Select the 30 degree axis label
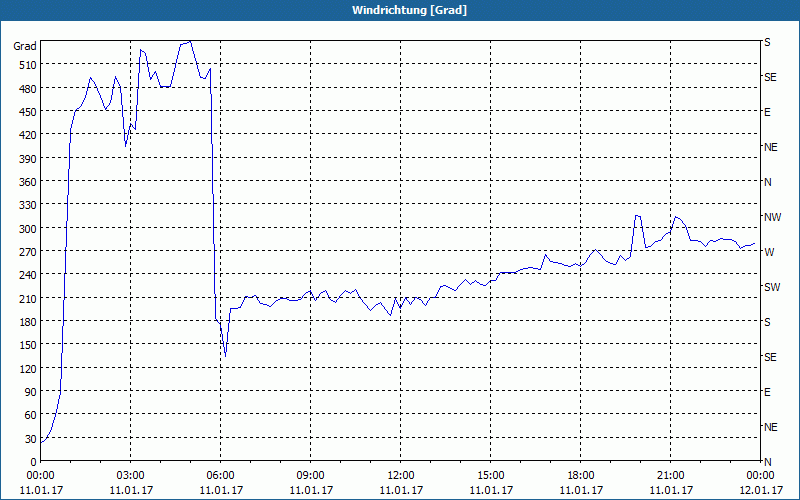 click(31, 439)
